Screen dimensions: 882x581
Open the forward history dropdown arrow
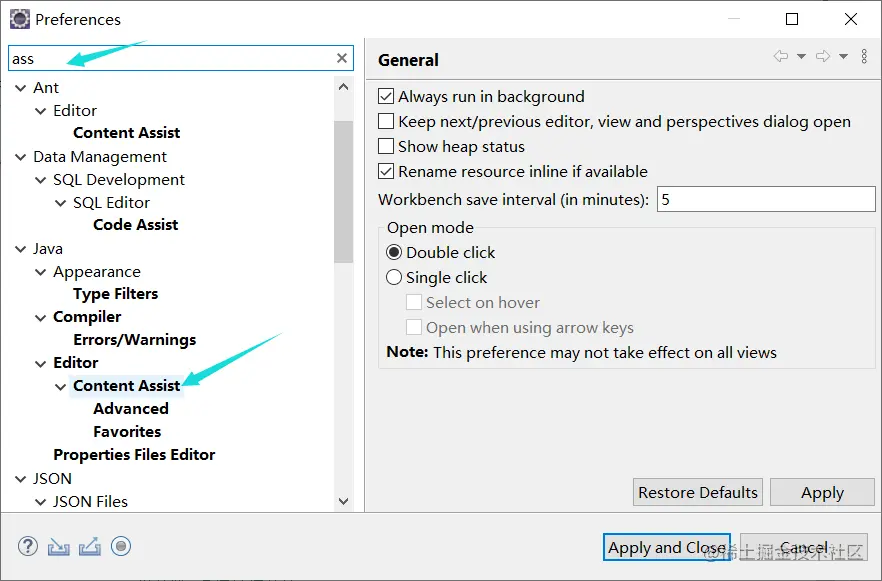coord(843,56)
